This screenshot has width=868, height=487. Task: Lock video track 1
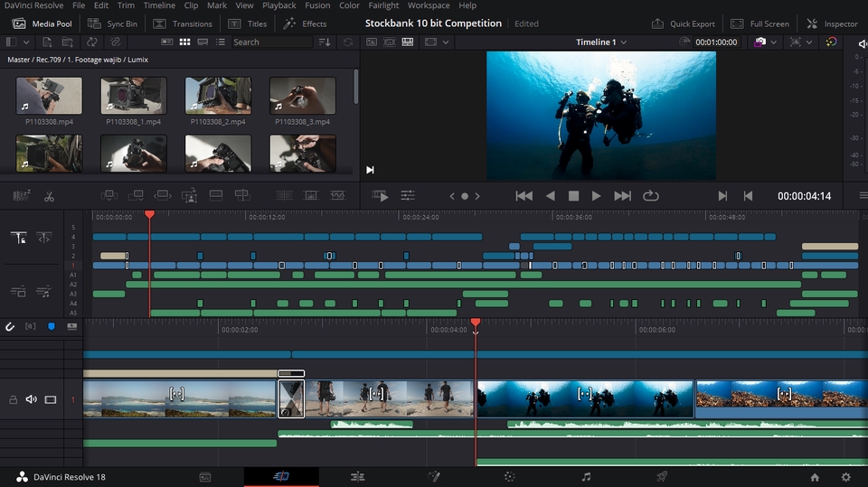click(13, 399)
